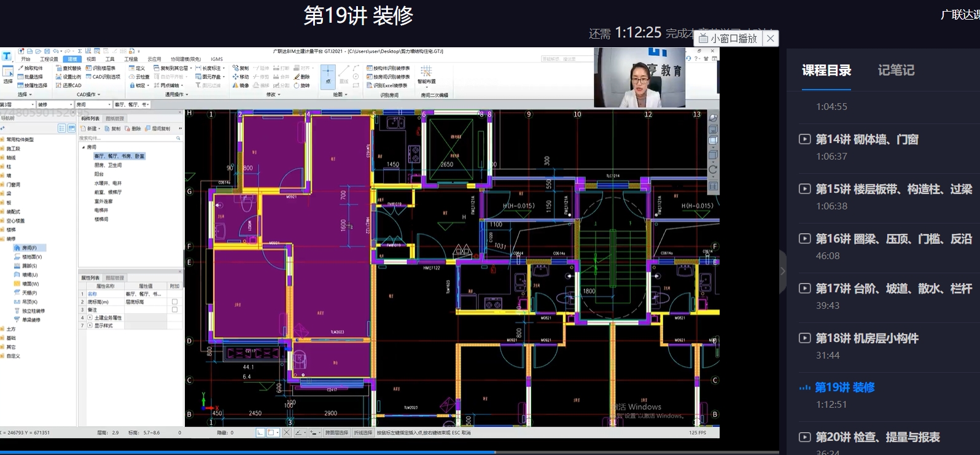This screenshot has width=980, height=455.
Task: Click 还原CAD restore tool
Action: coord(69,85)
